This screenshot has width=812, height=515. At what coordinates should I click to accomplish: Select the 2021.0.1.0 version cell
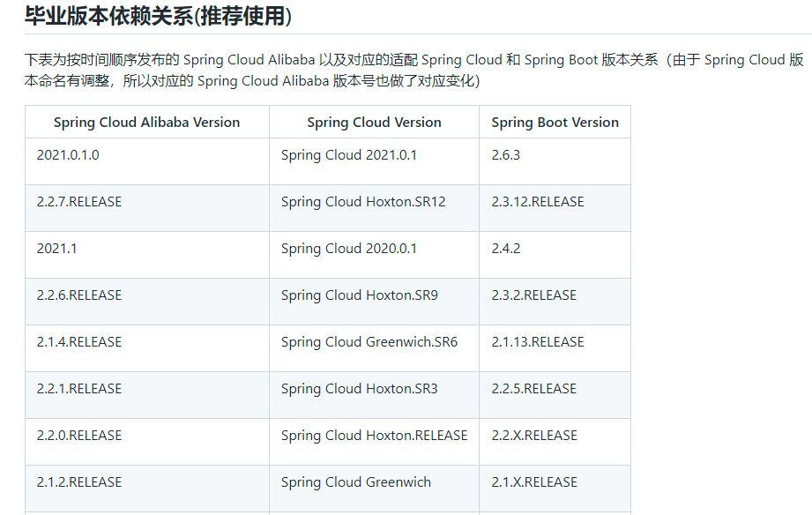(68, 155)
